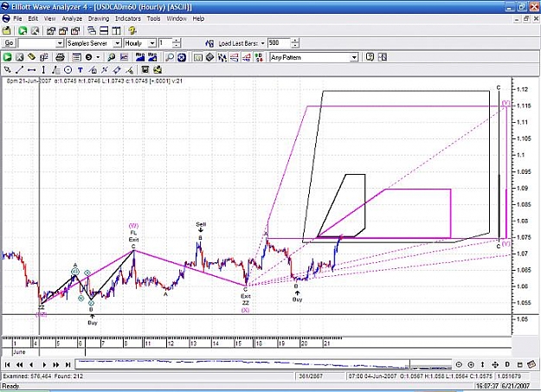Click the spinner beside the 500 bars field
The image size is (541, 392).
coord(295,43)
